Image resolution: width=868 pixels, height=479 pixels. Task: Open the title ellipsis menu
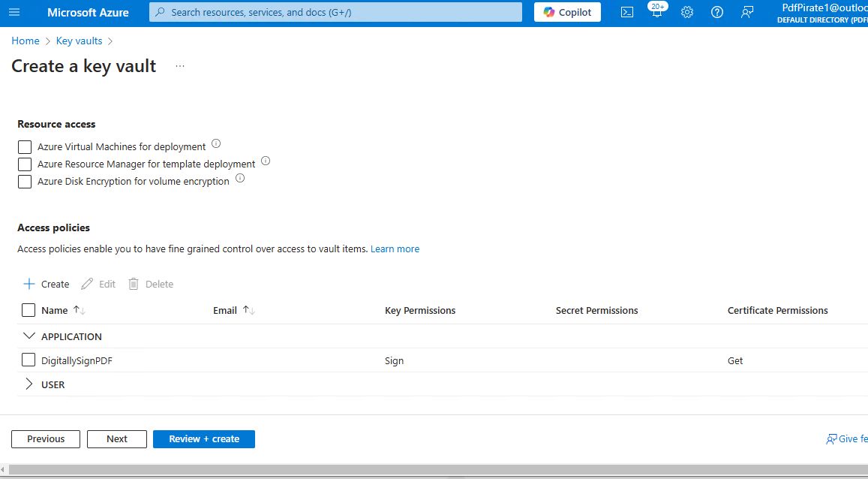pos(180,66)
